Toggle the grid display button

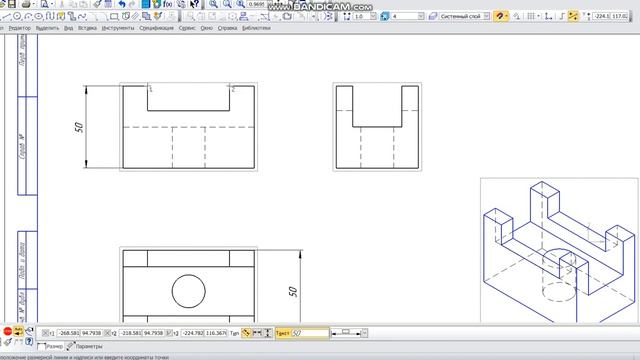531,16
